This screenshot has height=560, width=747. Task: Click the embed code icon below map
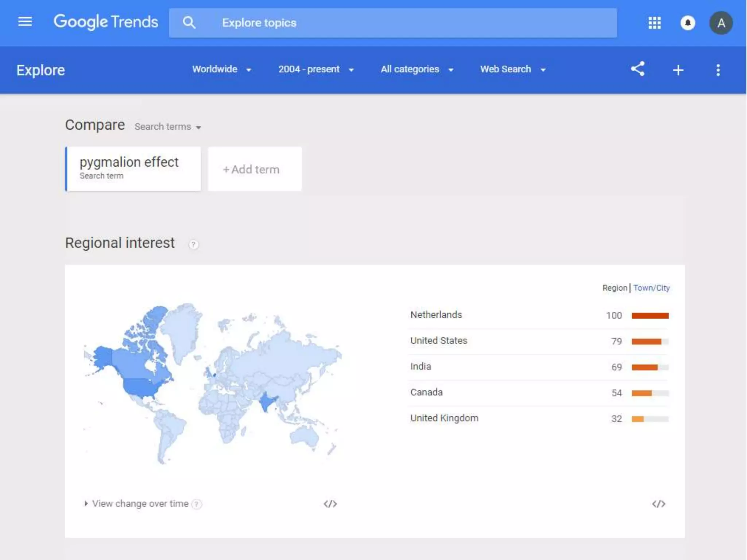click(x=330, y=504)
